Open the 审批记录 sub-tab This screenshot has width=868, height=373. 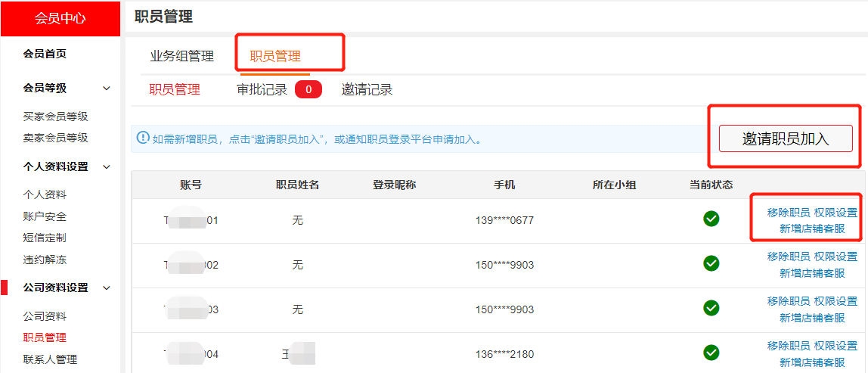262,90
